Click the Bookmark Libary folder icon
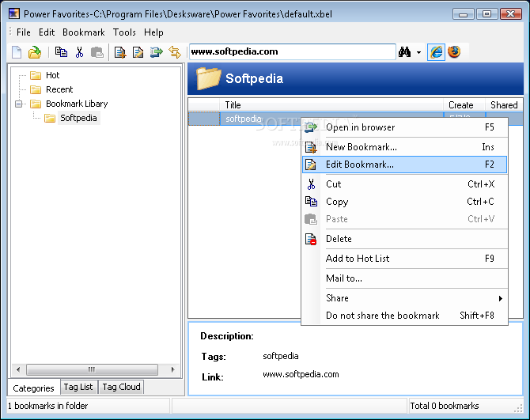The image size is (530, 420). pyautogui.click(x=36, y=104)
